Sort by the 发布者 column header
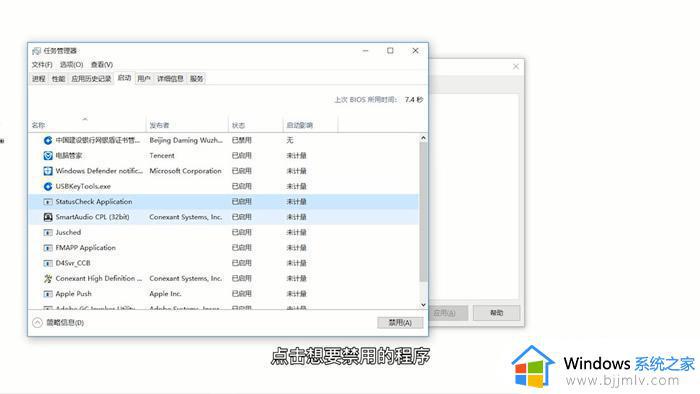The width and height of the screenshot is (700, 394). [x=187, y=125]
